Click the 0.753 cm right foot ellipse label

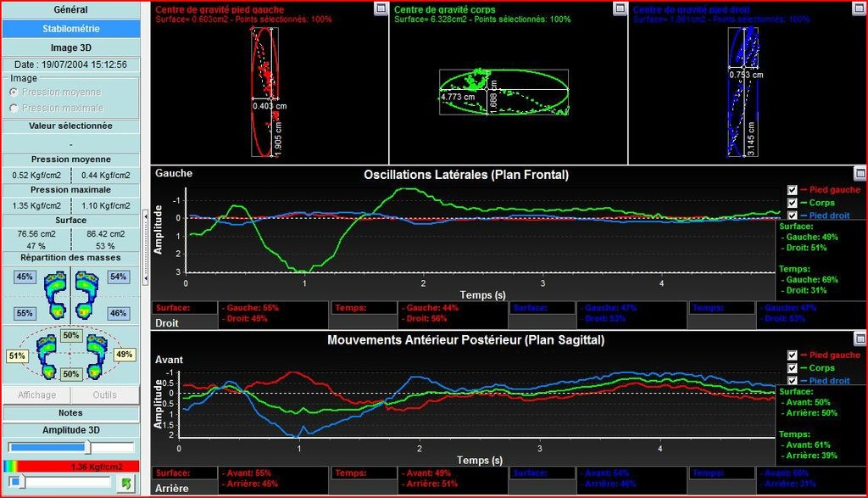pyautogui.click(x=746, y=75)
